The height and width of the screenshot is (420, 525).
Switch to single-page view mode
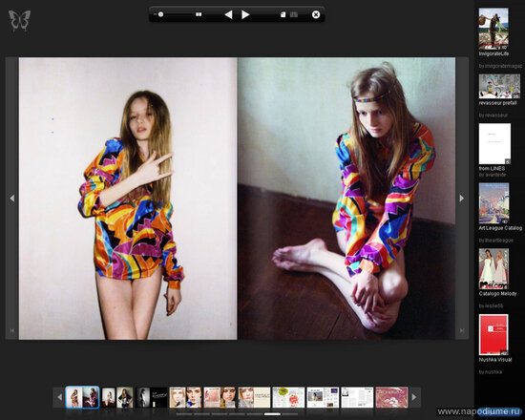pyautogui.click(x=283, y=14)
